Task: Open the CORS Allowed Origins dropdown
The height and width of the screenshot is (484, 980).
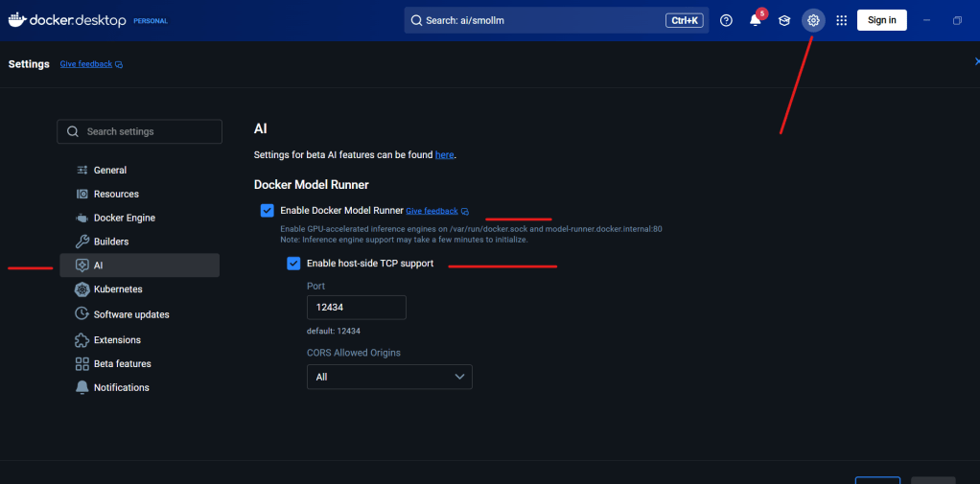Action: coord(389,378)
